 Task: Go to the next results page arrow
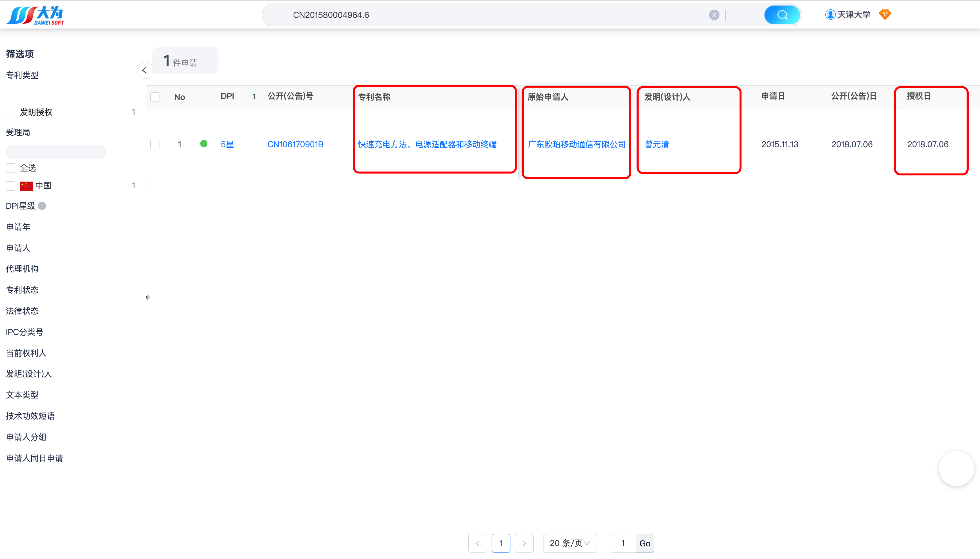524,543
